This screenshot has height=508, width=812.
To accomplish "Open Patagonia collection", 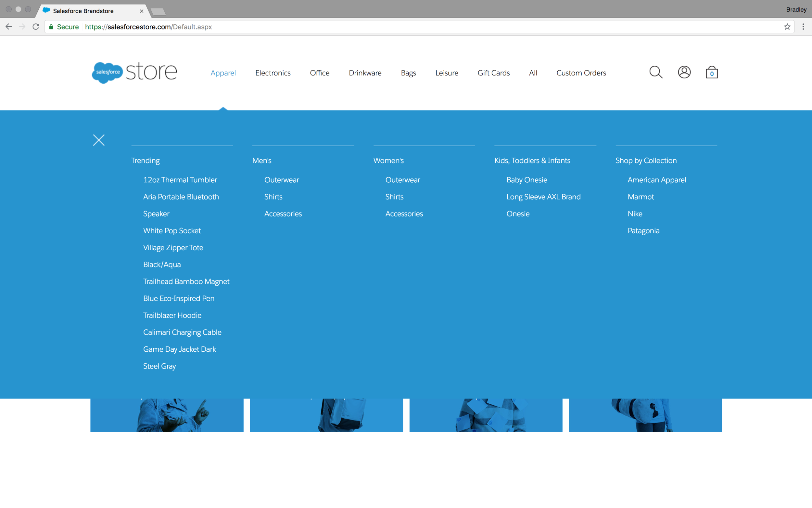I will point(643,230).
